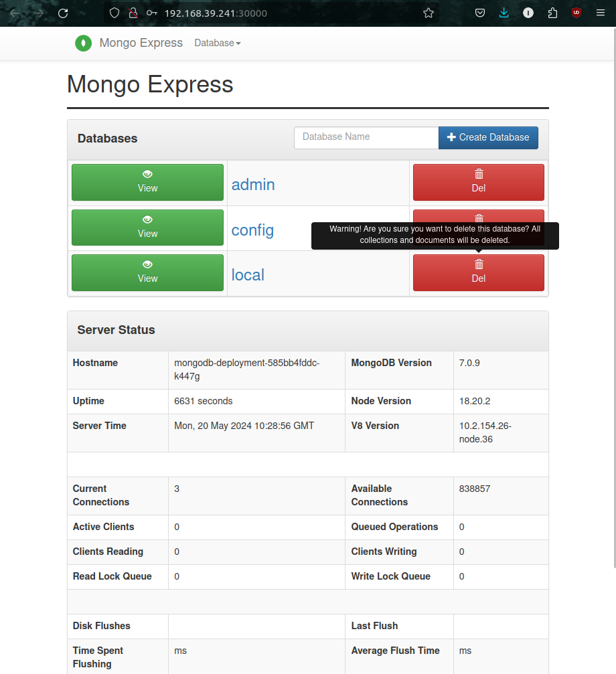Click the Average Flush Time label
This screenshot has height=674, width=616.
tap(396, 651)
